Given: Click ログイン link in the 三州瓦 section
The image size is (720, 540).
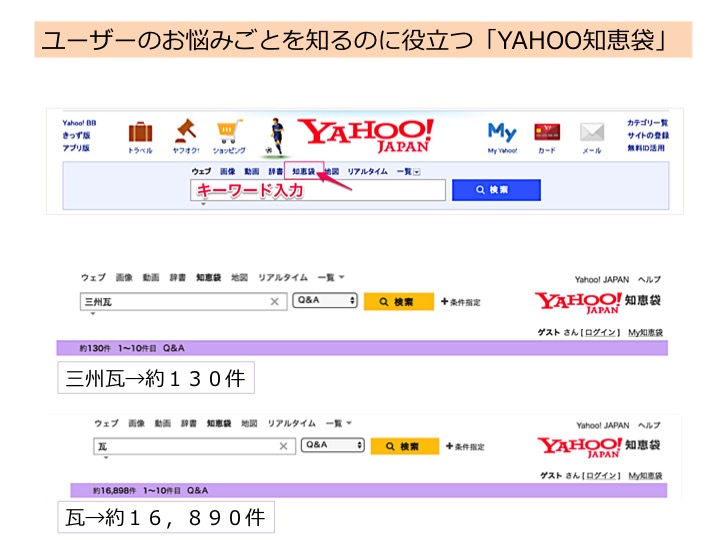Looking at the screenshot, I should 600,332.
